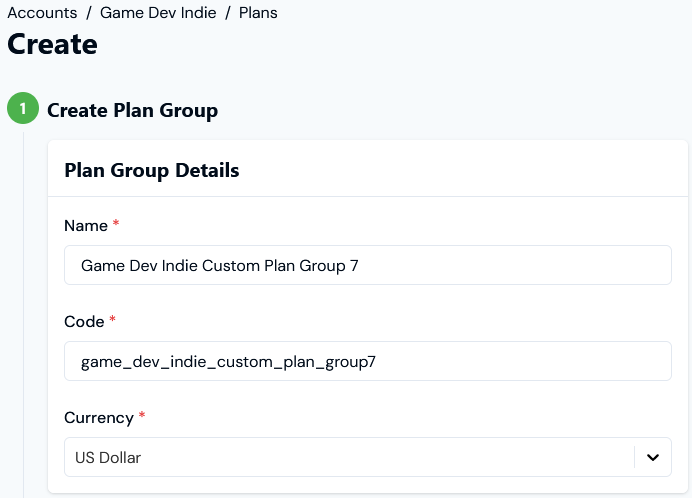Image resolution: width=692 pixels, height=498 pixels.
Task: Click the Plan Group Details card header
Action: coord(368,170)
